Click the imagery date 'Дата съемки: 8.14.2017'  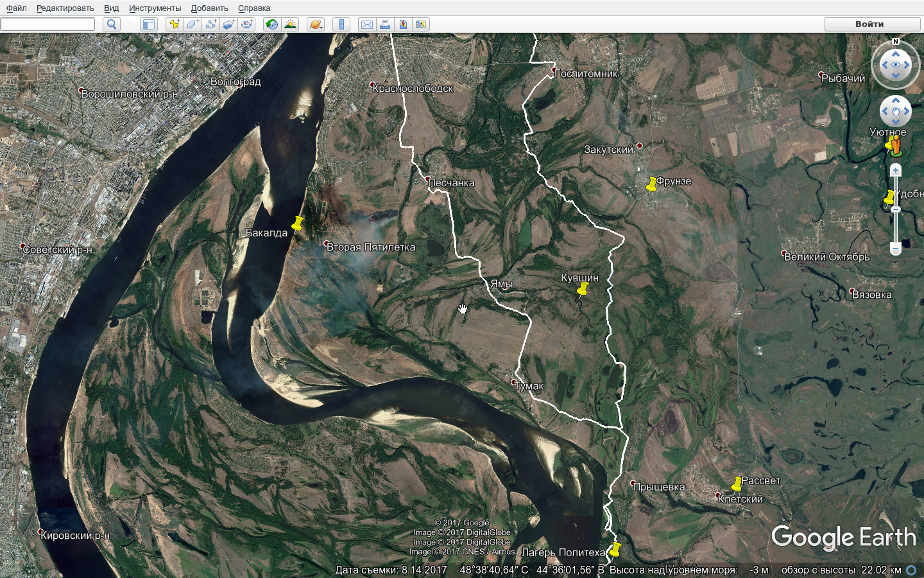pos(391,570)
